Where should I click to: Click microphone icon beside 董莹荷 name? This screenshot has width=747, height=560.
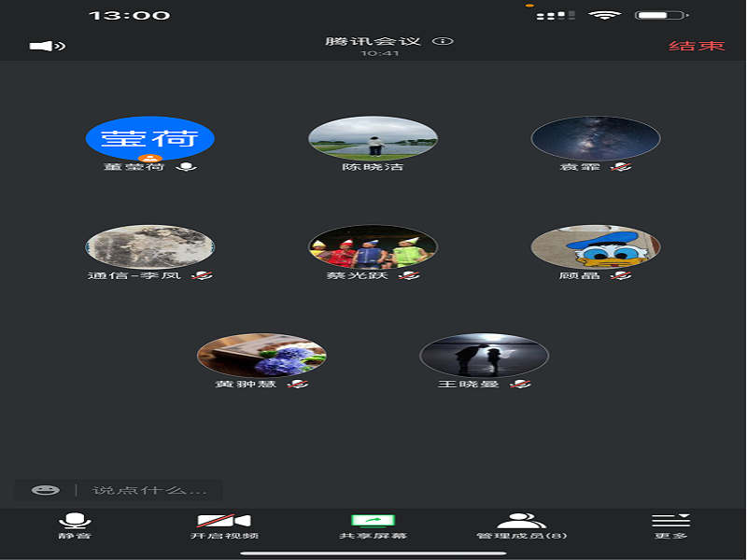[x=188, y=167]
